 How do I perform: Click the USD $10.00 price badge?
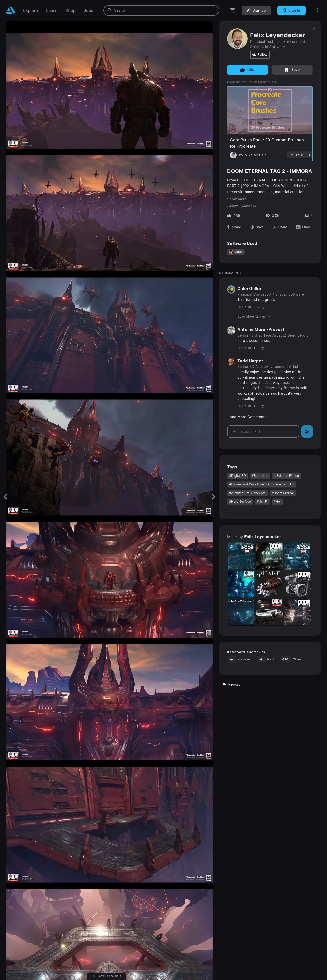click(x=299, y=155)
